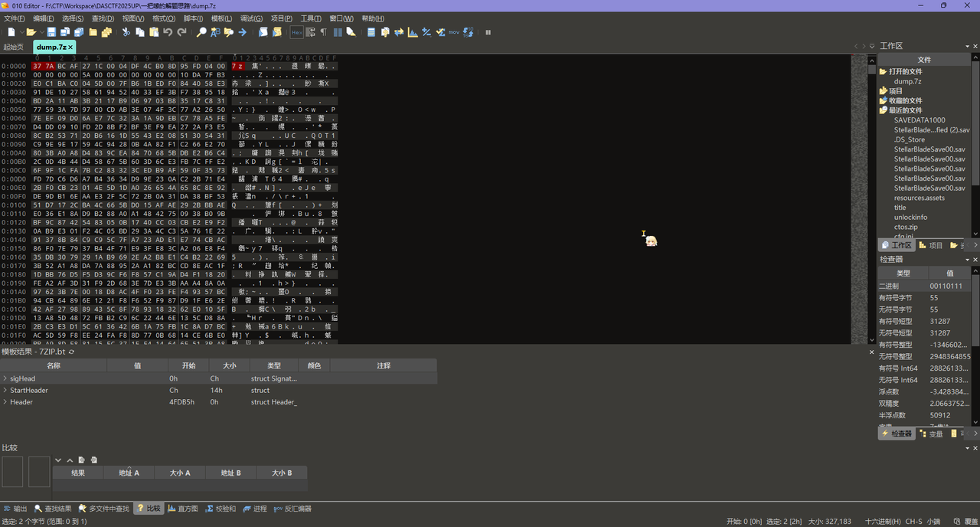Open the 文件 menu

pyautogui.click(x=15, y=18)
